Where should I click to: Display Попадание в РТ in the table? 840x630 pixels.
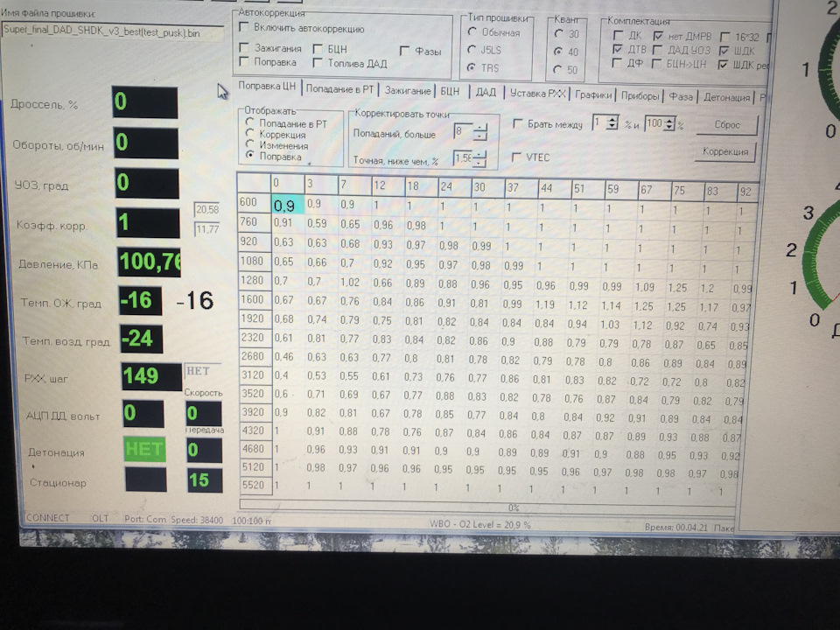tap(249, 122)
